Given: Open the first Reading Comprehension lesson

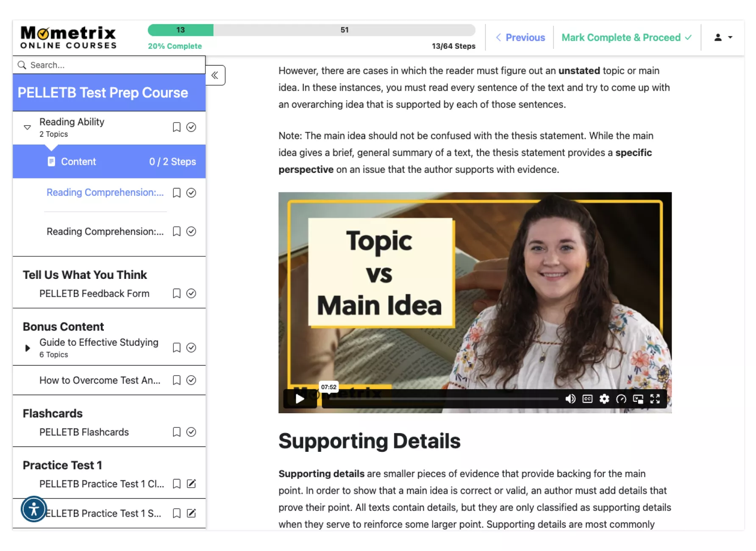Looking at the screenshot, I should click(x=105, y=192).
